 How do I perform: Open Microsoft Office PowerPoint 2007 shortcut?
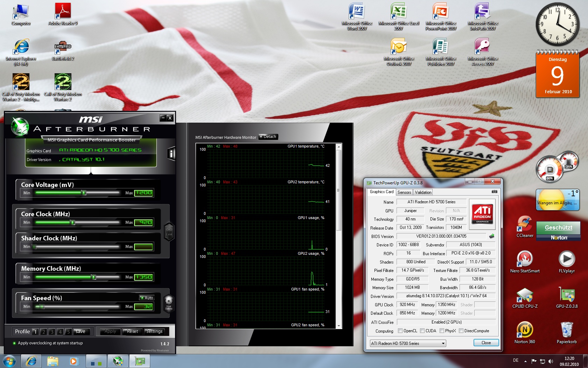[441, 16]
